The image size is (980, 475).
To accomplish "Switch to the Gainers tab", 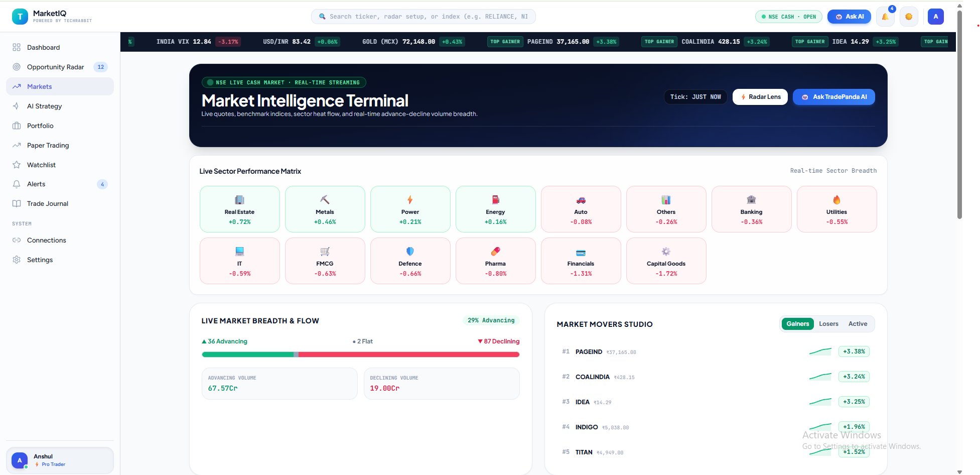I will [797, 324].
